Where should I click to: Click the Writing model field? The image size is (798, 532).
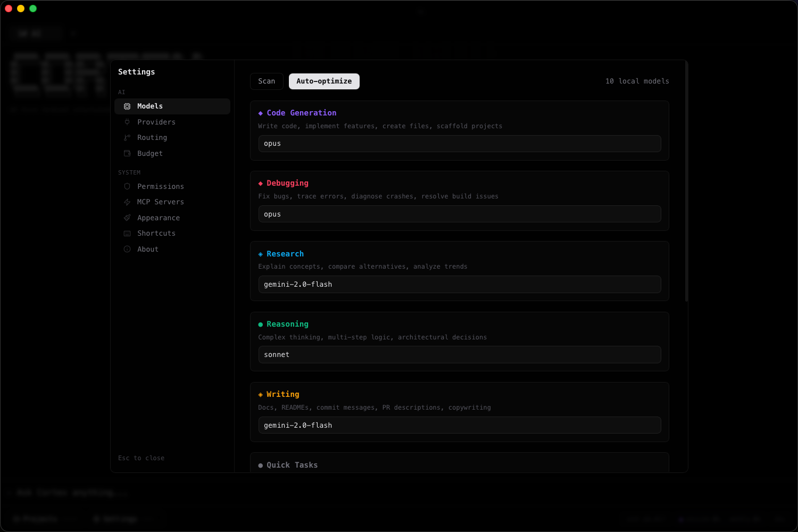click(459, 425)
